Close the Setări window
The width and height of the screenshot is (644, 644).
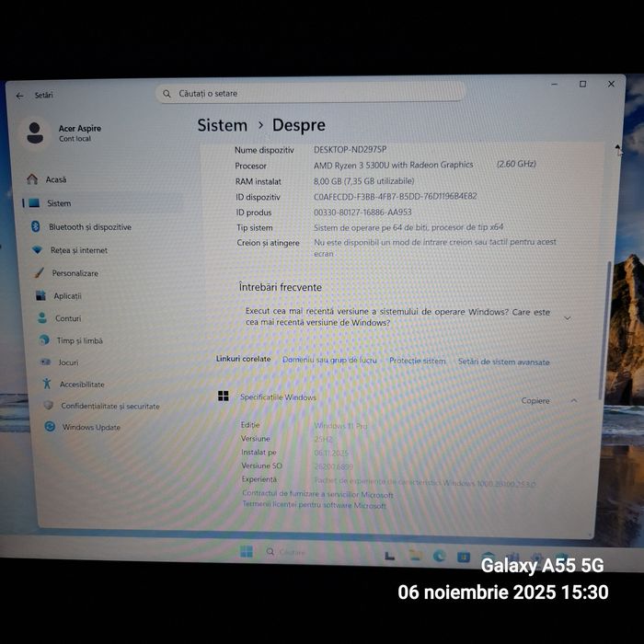(x=611, y=84)
